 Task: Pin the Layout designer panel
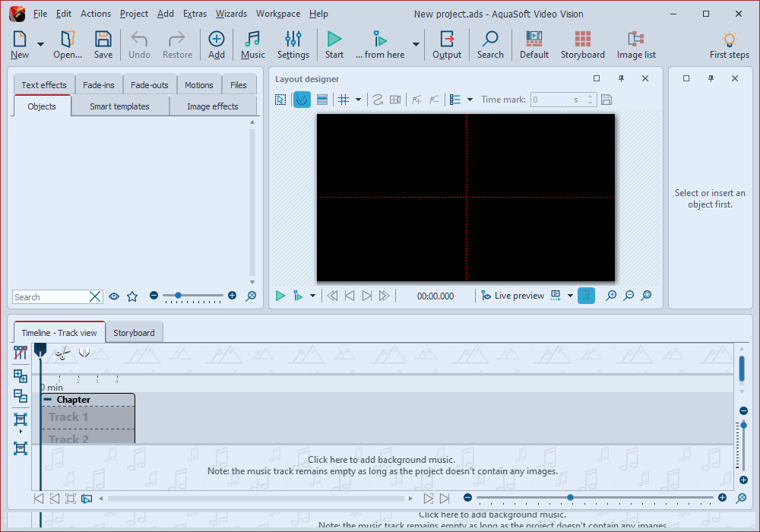click(622, 78)
